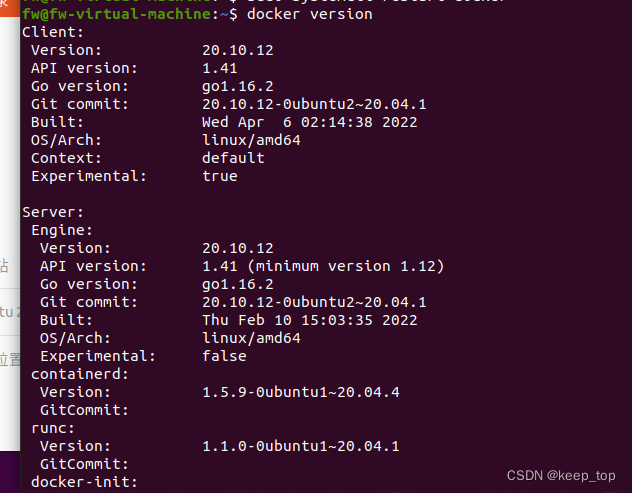Click the docker-init label
Screen dimensions: 632x493
[84, 482]
